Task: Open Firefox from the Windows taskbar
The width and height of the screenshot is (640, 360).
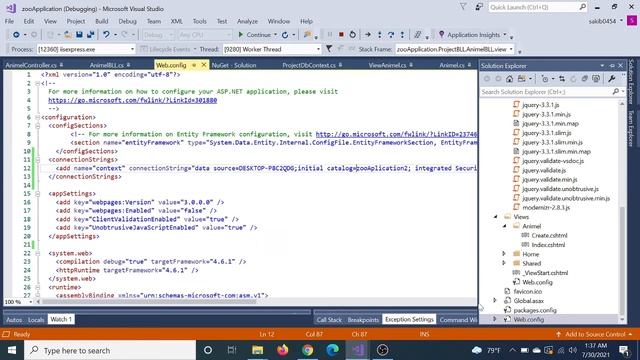Action: [x=282, y=350]
